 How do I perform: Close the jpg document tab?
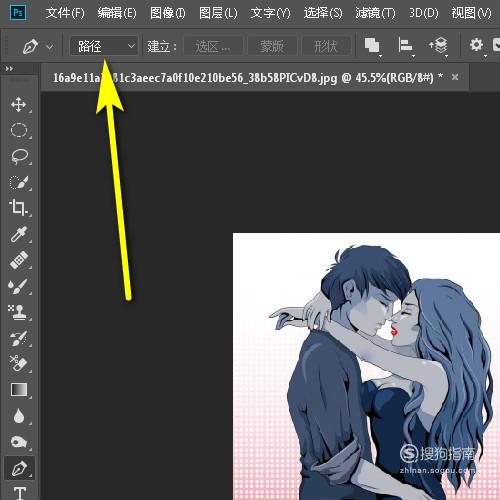tap(455, 77)
